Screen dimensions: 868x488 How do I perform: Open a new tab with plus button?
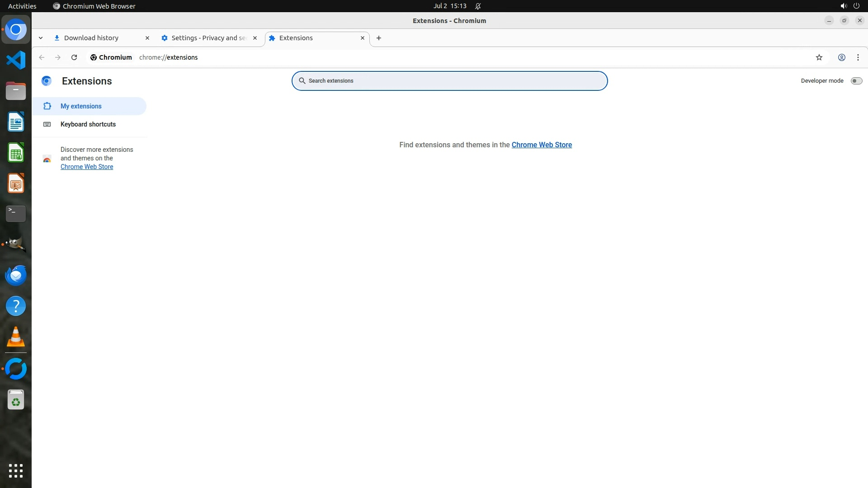coord(379,38)
